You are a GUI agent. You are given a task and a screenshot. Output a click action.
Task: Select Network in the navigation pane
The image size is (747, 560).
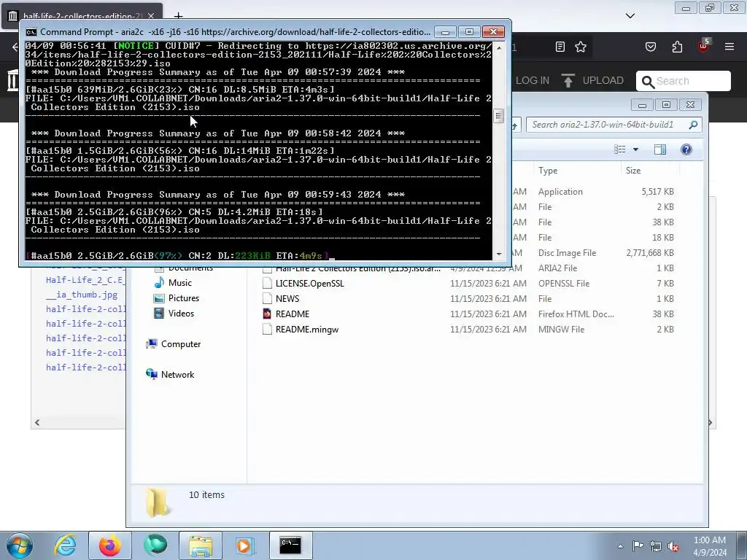177,374
